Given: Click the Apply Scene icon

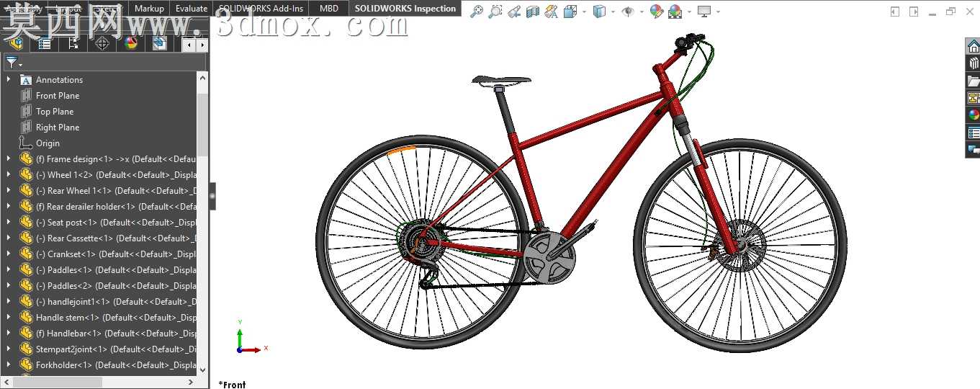Looking at the screenshot, I should point(675,12).
